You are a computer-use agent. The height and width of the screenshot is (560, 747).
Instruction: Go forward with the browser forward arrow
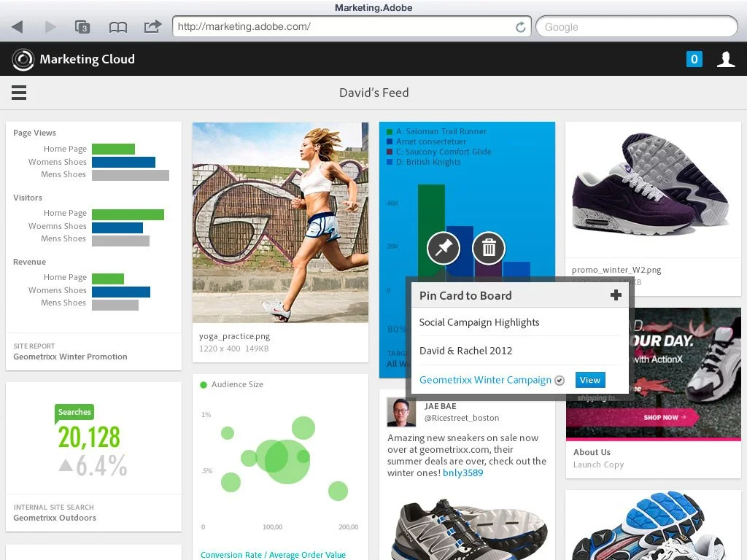50,27
